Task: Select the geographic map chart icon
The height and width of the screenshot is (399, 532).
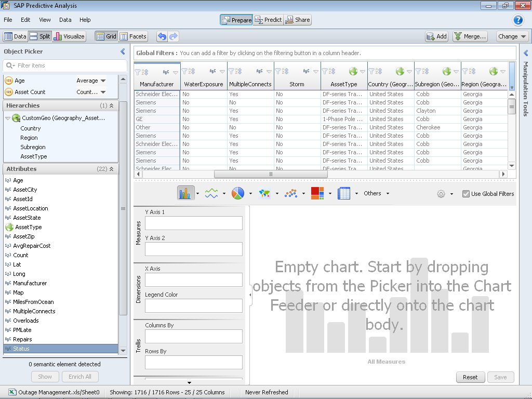Action: tap(264, 193)
